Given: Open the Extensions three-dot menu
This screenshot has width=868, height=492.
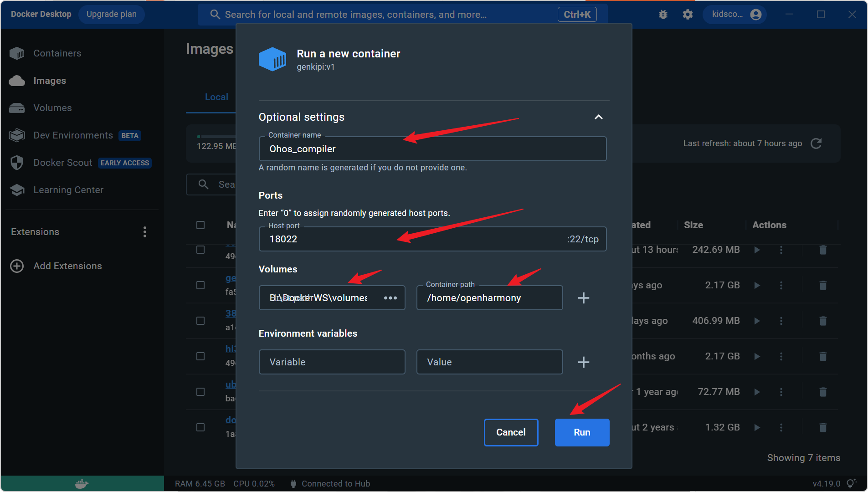Looking at the screenshot, I should click(x=145, y=232).
